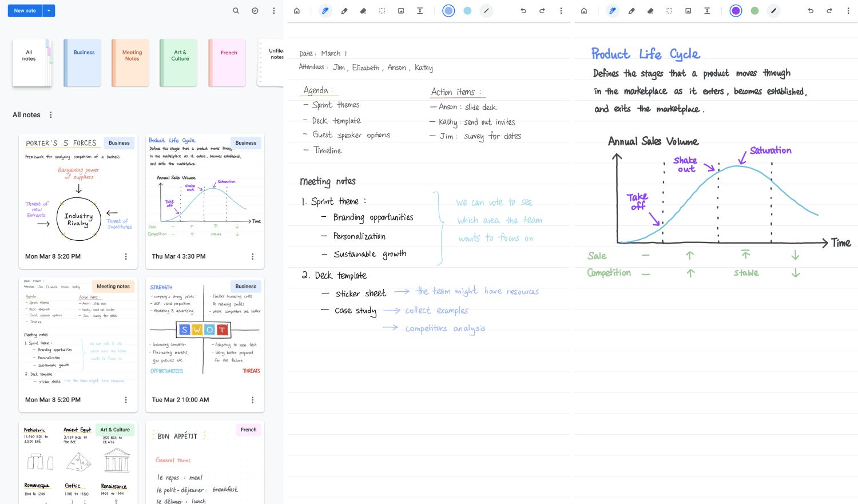This screenshot has height=504, width=858.
Task: Open the Business notebook
Action: [82, 63]
